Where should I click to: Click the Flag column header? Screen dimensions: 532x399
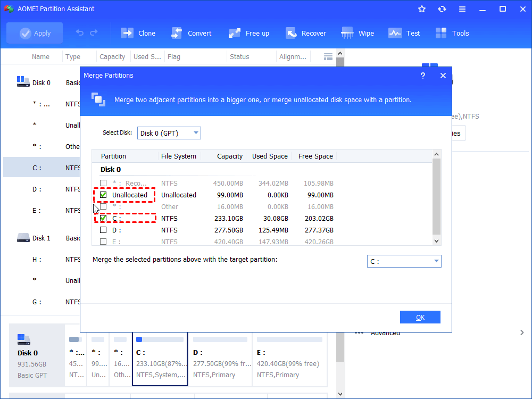(x=174, y=57)
